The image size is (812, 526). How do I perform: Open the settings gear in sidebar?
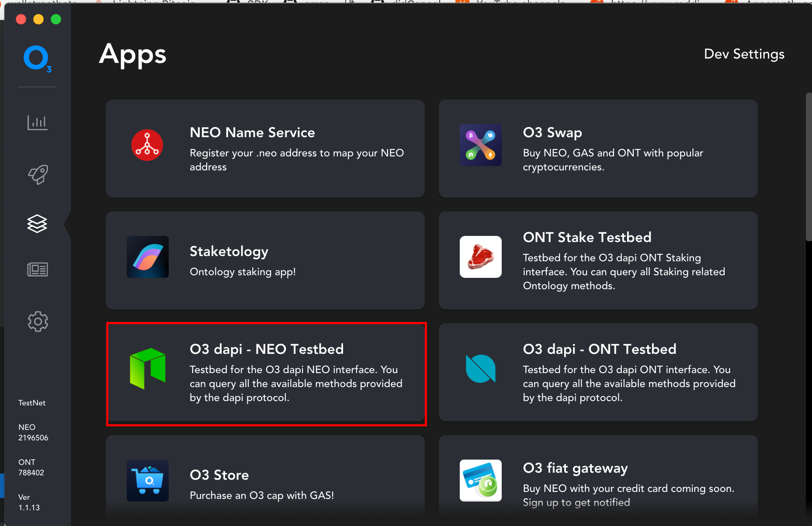point(38,322)
